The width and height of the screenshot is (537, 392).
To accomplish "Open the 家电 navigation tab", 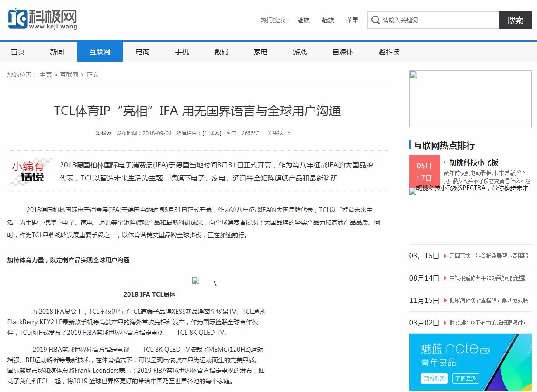I will pos(261,52).
